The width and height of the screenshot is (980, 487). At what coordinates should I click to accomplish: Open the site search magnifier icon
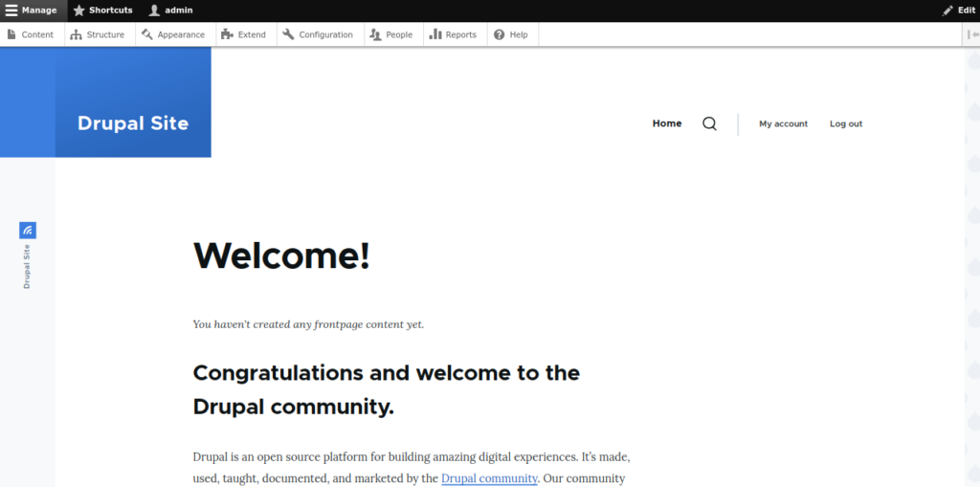[x=709, y=123]
